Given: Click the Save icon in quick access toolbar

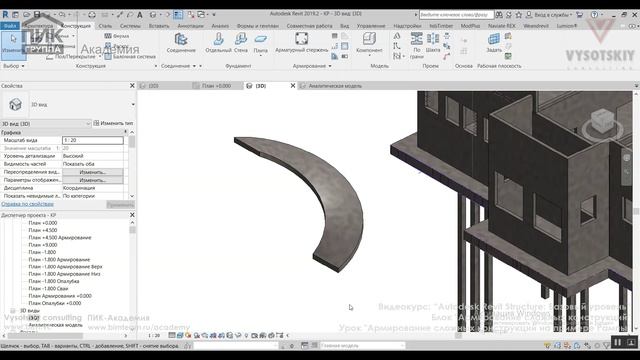Looking at the screenshot, I should (x=37, y=15).
